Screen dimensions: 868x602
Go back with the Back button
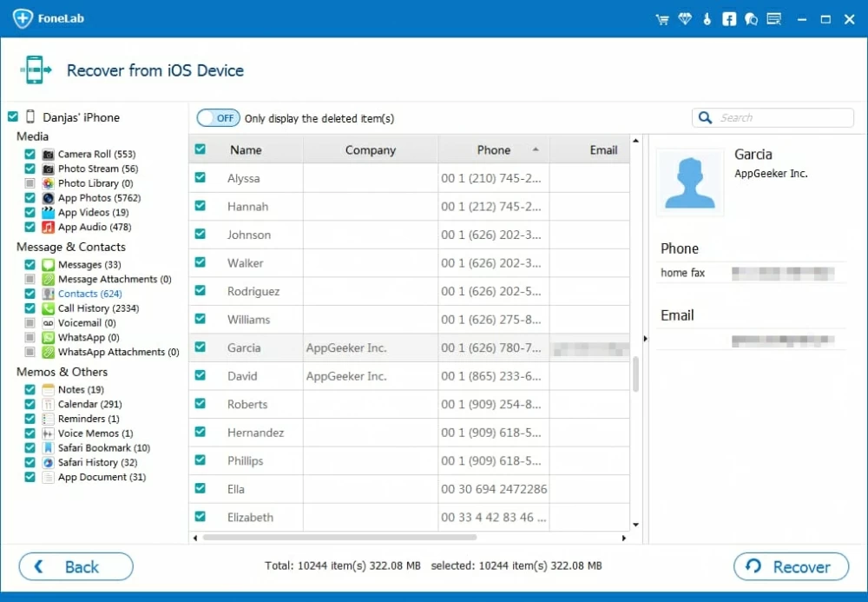(76, 566)
